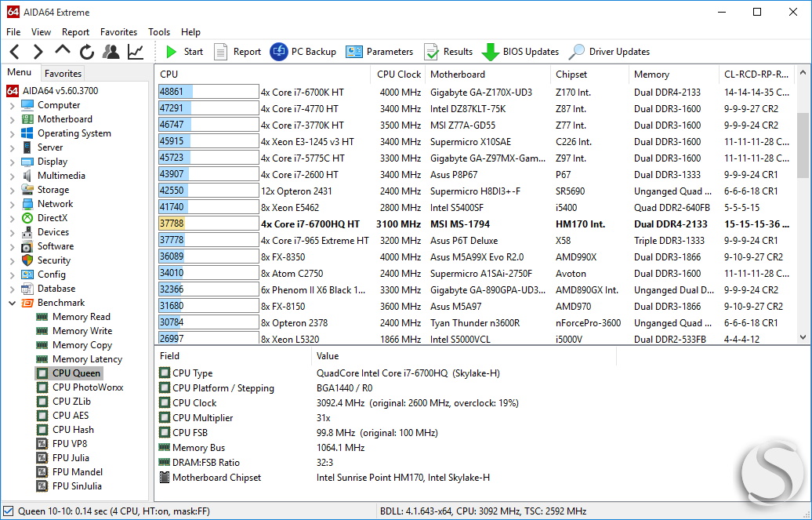Image resolution: width=812 pixels, height=520 pixels.
Task: Click BIOS Updates green arrow icon
Action: [491, 52]
